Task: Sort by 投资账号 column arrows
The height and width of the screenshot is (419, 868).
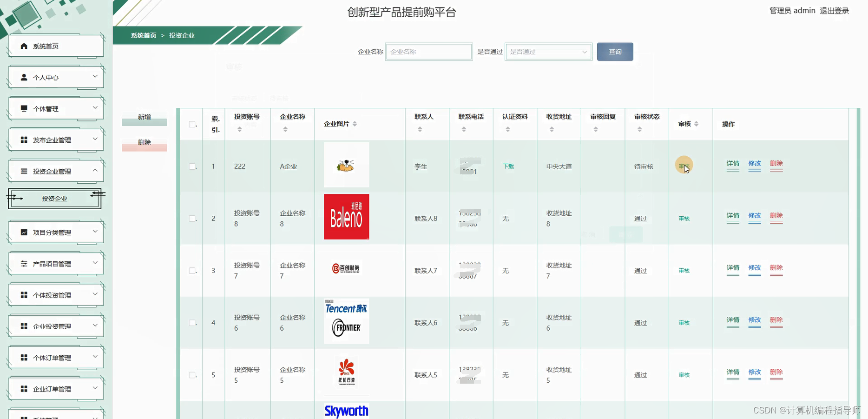Action: (x=240, y=129)
